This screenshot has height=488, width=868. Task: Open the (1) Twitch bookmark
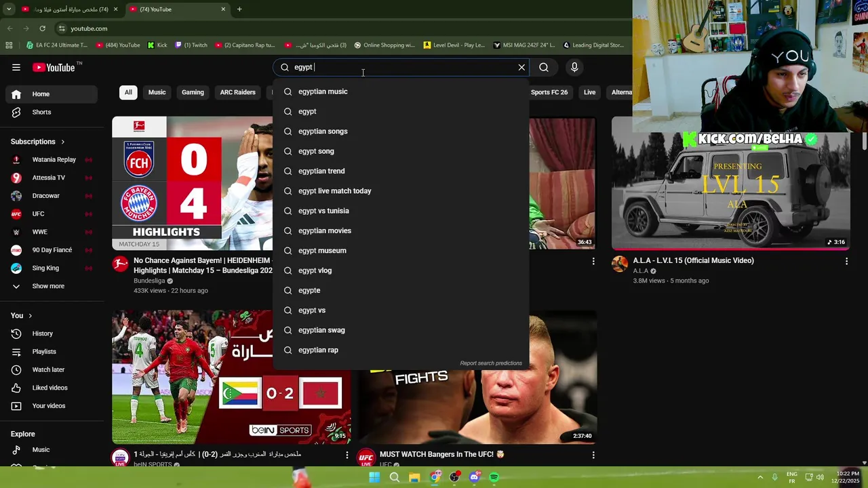point(191,45)
